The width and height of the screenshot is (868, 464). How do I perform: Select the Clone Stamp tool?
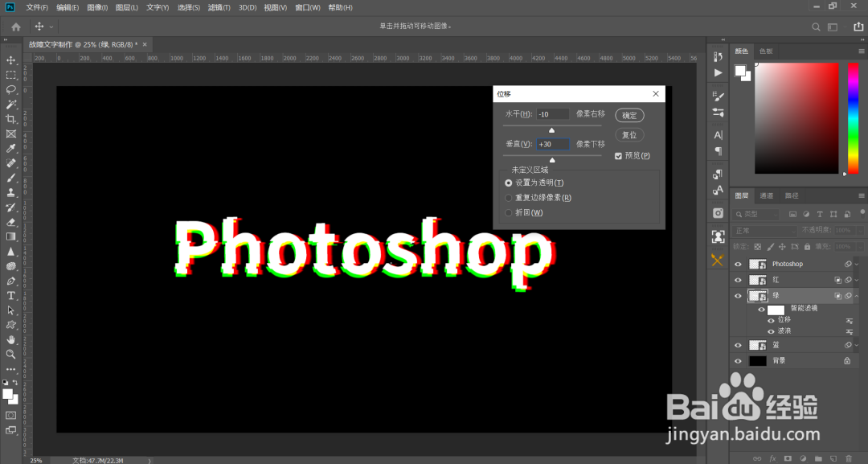pyautogui.click(x=11, y=193)
